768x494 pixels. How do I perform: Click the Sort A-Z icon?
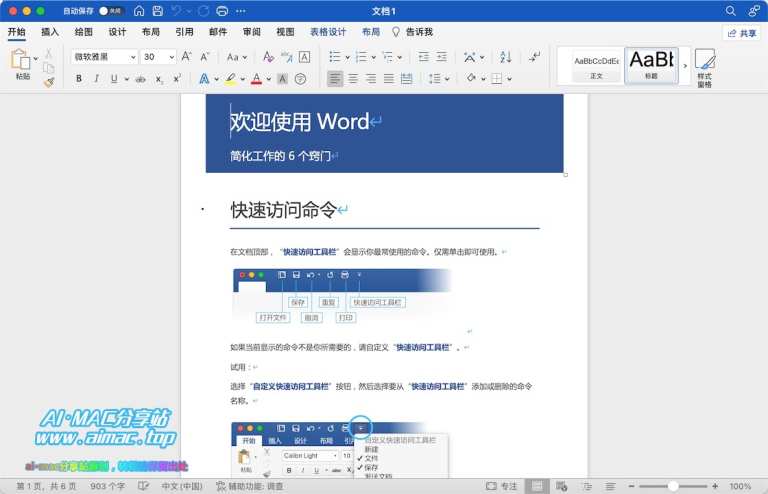click(x=505, y=57)
